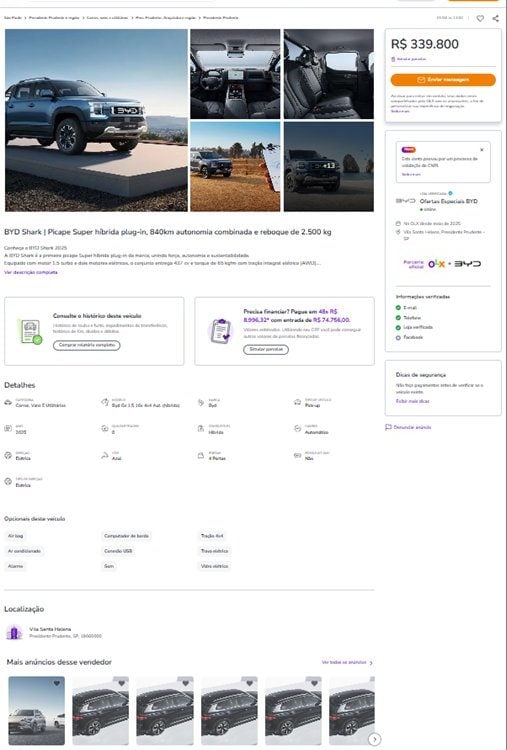Click Denunciar anúncio flag link

click(x=408, y=427)
